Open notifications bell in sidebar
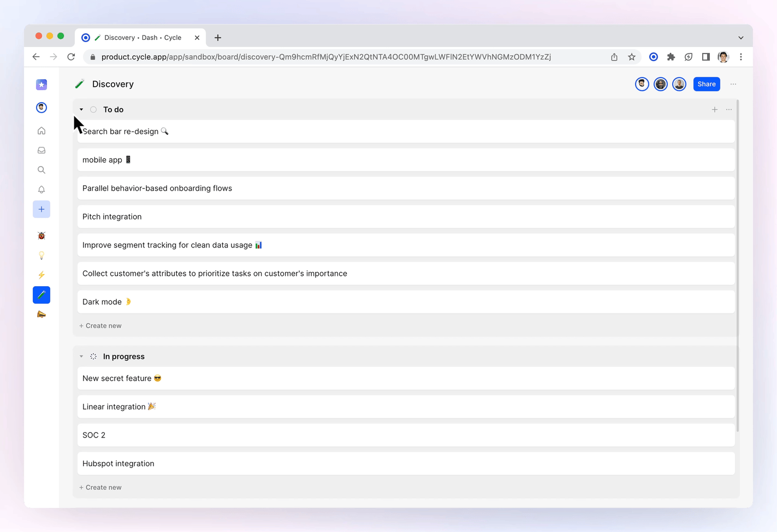 click(41, 190)
